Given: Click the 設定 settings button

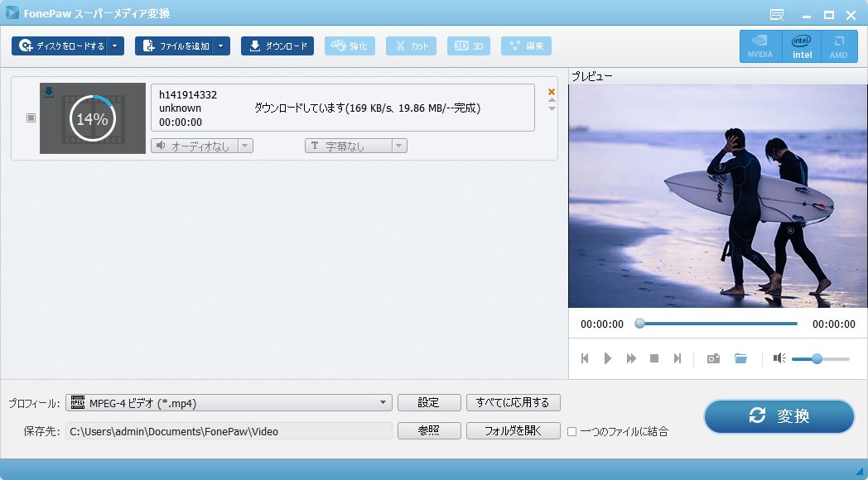Looking at the screenshot, I should (x=429, y=402).
